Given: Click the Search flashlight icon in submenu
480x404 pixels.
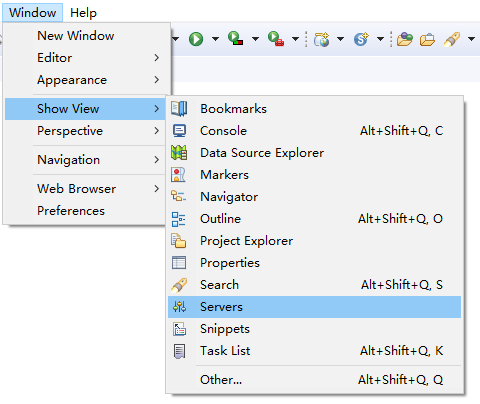Looking at the screenshot, I should 179,285.
